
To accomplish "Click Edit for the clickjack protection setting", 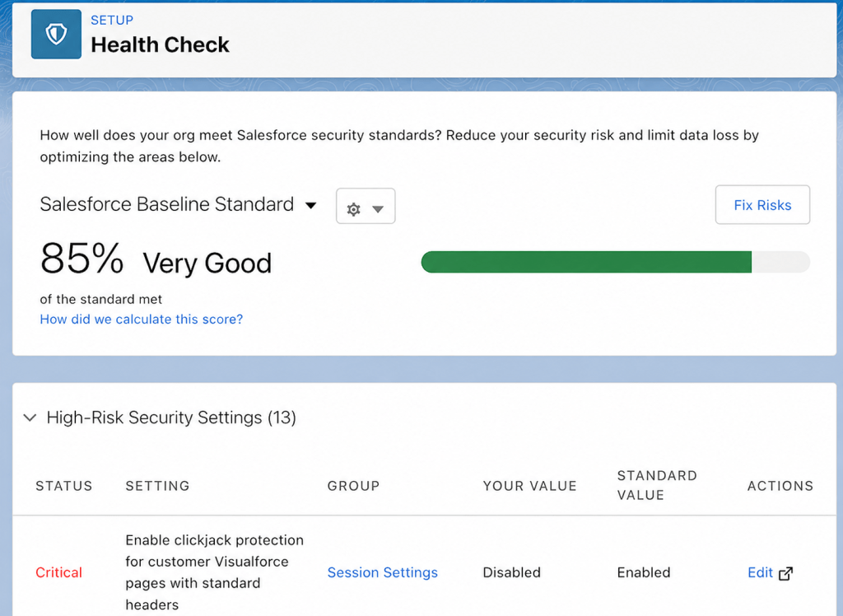I will [x=760, y=572].
